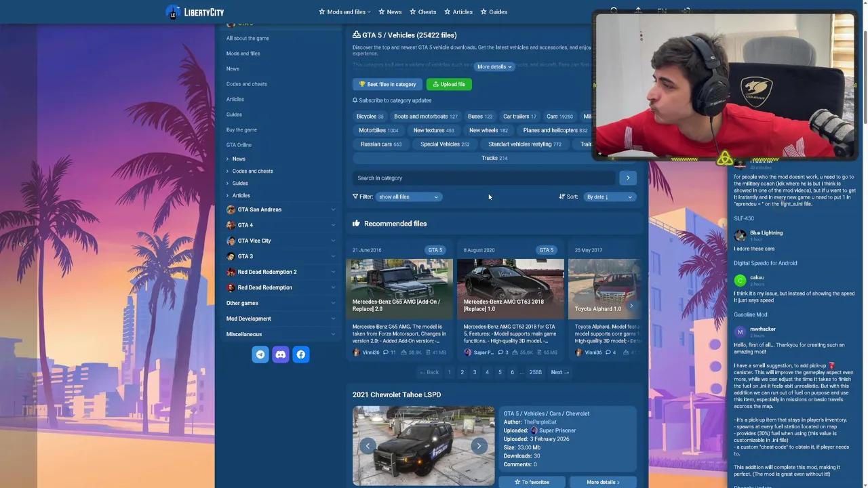Open Guides in the top navigation
Image resolution: width=868 pixels, height=488 pixels.
(x=494, y=12)
